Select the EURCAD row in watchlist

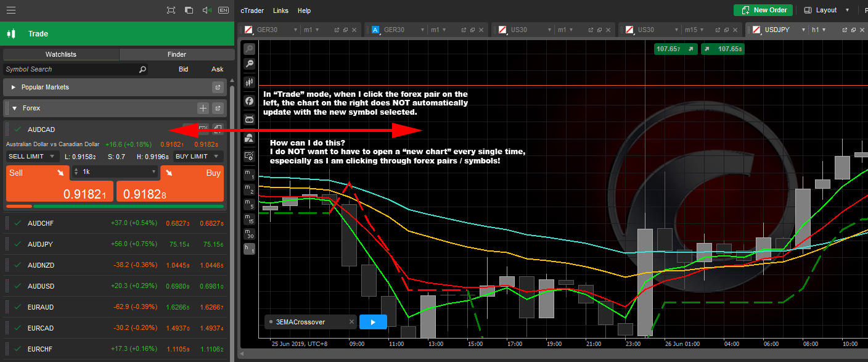(x=115, y=327)
